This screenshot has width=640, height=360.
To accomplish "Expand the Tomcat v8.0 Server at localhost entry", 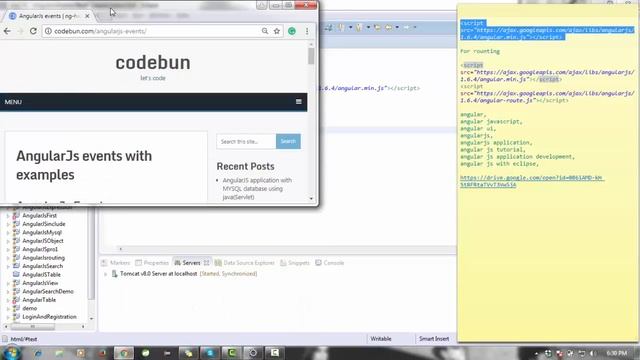I will tap(106, 274).
